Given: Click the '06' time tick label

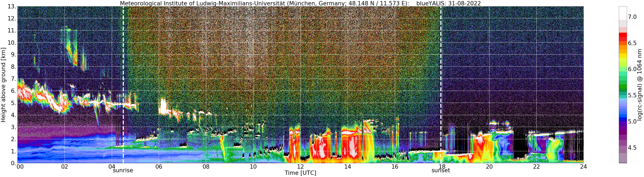Looking at the screenshot, I should pyautogui.click(x=159, y=167).
